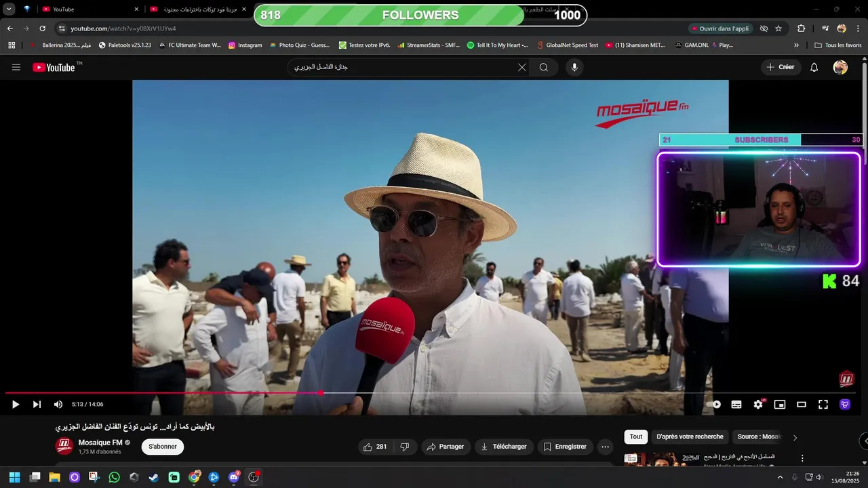Click Ouvrir dans l'appli button
This screenshot has height=488, width=868.
(x=720, y=28)
